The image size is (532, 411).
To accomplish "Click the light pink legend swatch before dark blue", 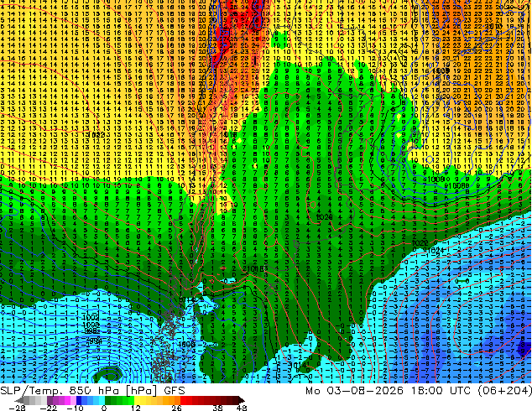I will (x=73, y=400).
